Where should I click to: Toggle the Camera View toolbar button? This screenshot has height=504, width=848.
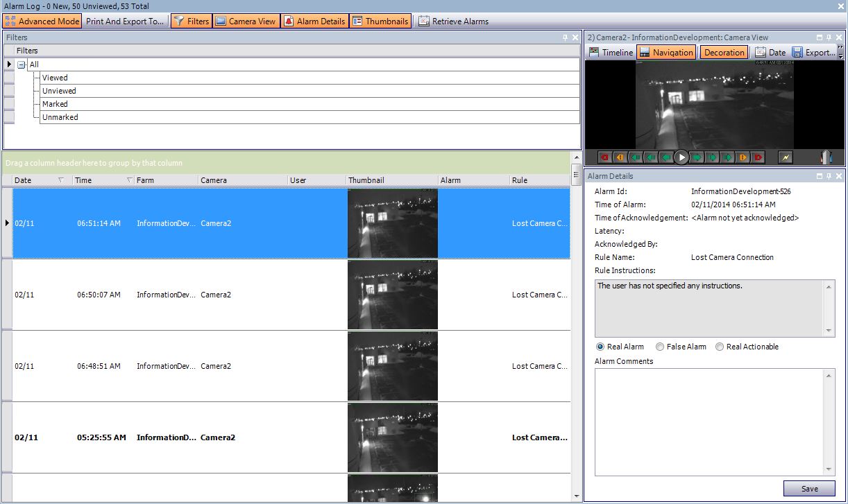[x=246, y=21]
